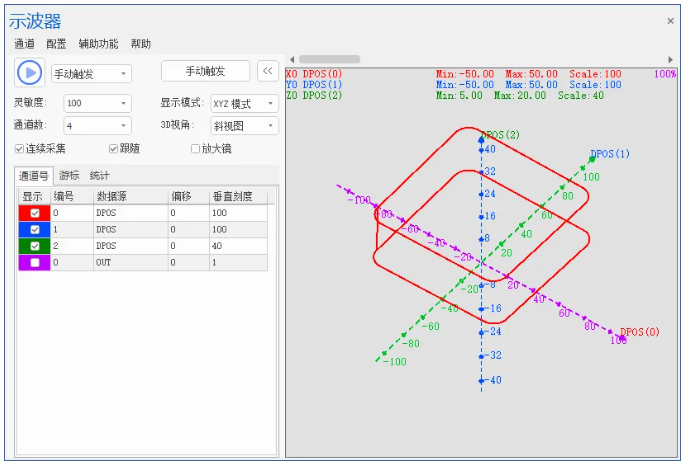The height and width of the screenshot is (466, 685).
Task: Toggle display checkbox for red channel 0 DPOS
Action: coord(35,213)
